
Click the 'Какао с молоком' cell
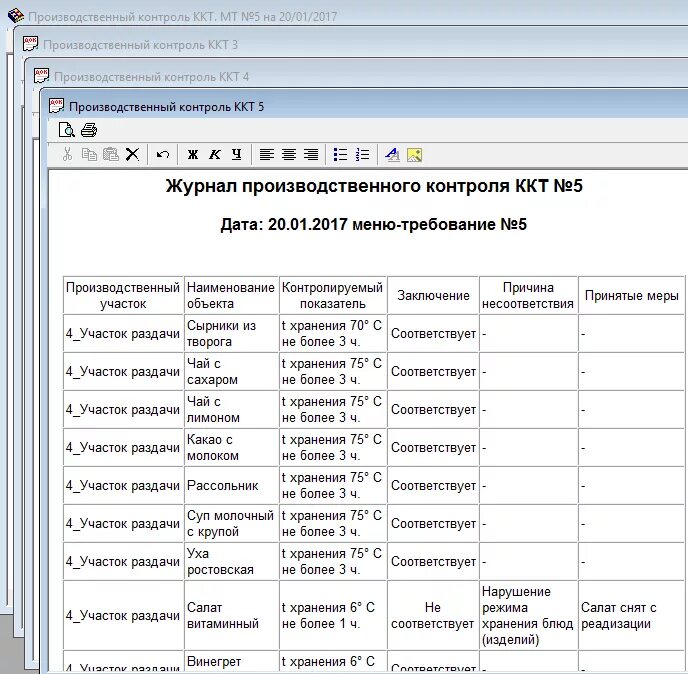[231, 447]
